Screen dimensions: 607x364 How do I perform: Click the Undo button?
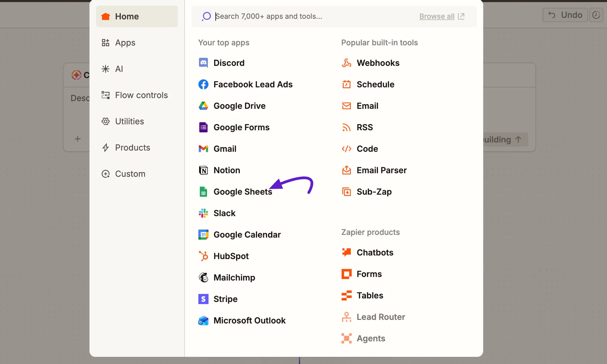point(565,15)
